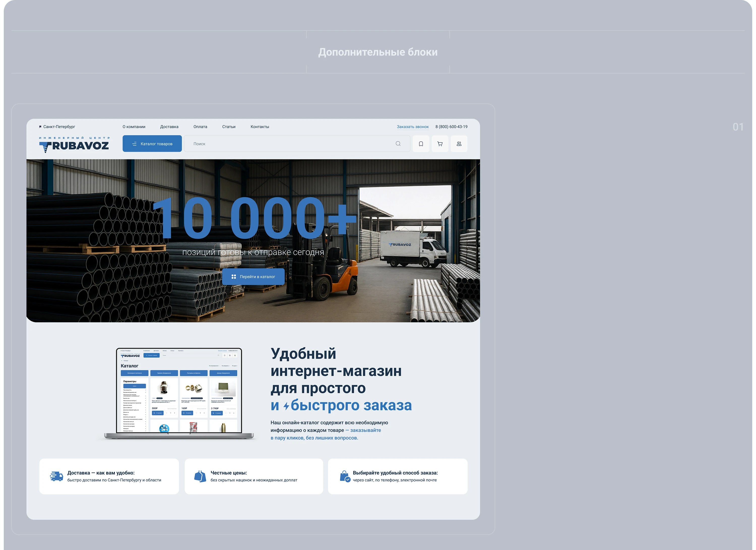The width and height of the screenshot is (756, 550).
Task: Click the Saint Petersburg location flag icon
Action: point(40,127)
